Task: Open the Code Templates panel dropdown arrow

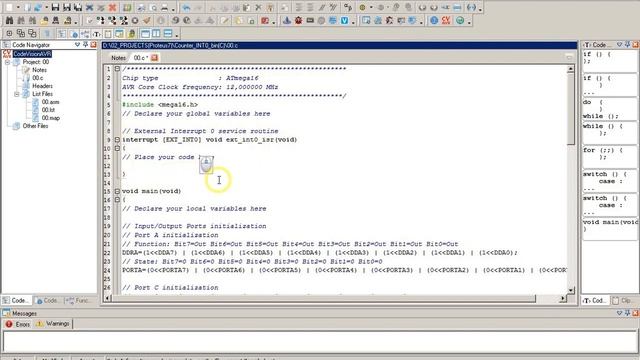Action: click(620, 44)
